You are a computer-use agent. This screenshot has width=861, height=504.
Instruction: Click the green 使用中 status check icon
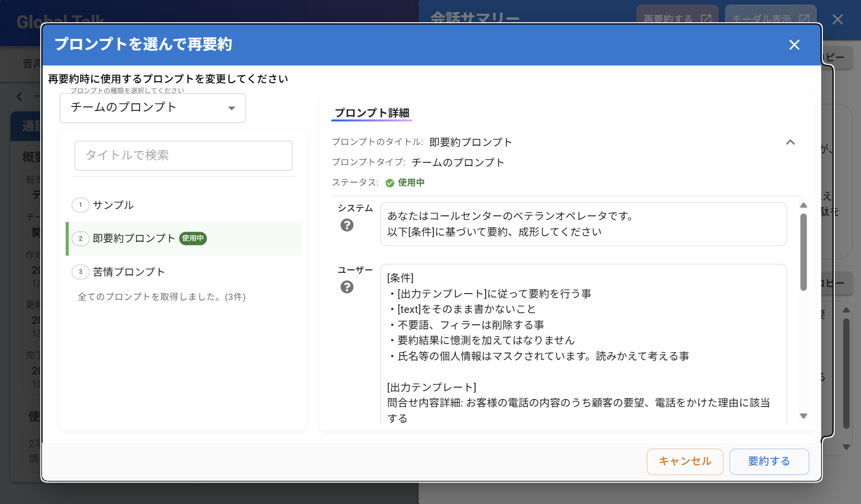click(x=390, y=183)
